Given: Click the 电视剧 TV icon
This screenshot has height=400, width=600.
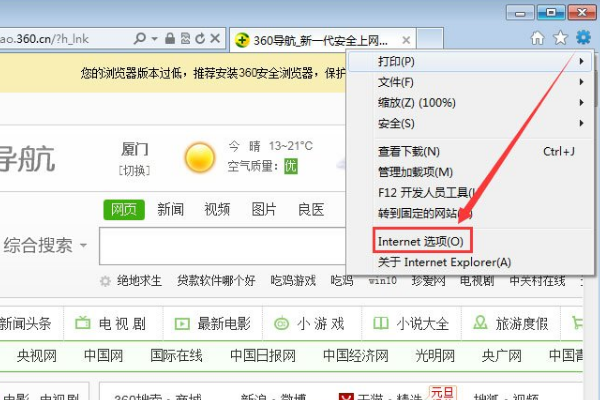Looking at the screenshot, I should point(83,323).
